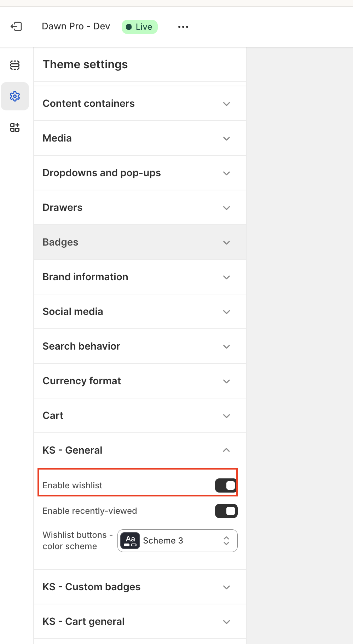Open the Sections sidebar icon
Image resolution: width=353 pixels, height=644 pixels.
point(15,65)
